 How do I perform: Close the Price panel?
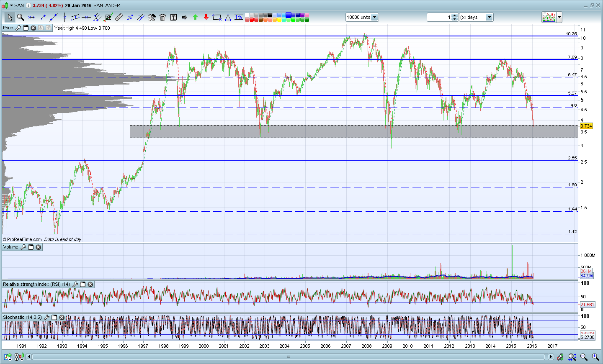click(x=33, y=28)
